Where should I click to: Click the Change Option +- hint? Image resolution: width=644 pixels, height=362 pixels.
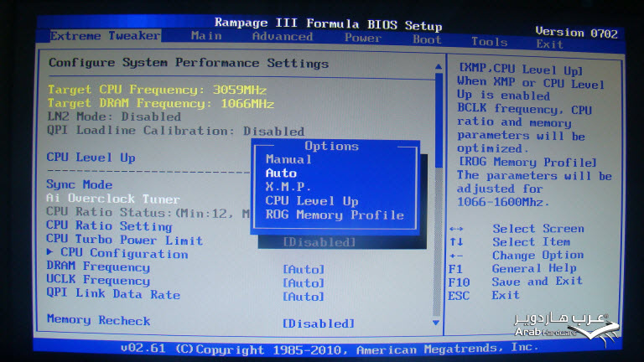click(x=517, y=256)
